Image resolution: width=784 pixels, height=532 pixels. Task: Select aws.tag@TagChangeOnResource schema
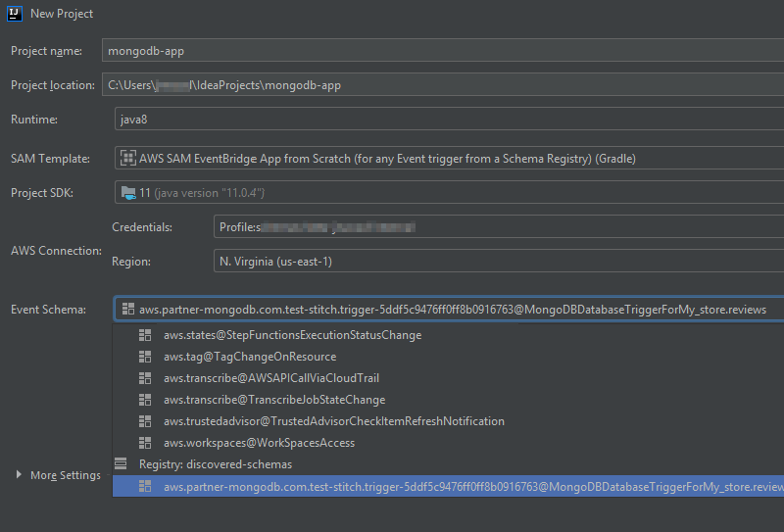pos(448,357)
